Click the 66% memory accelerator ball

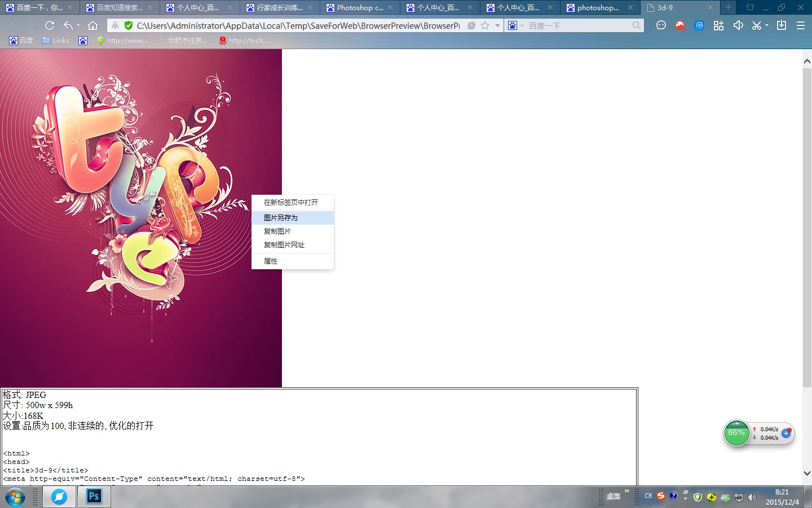click(736, 433)
